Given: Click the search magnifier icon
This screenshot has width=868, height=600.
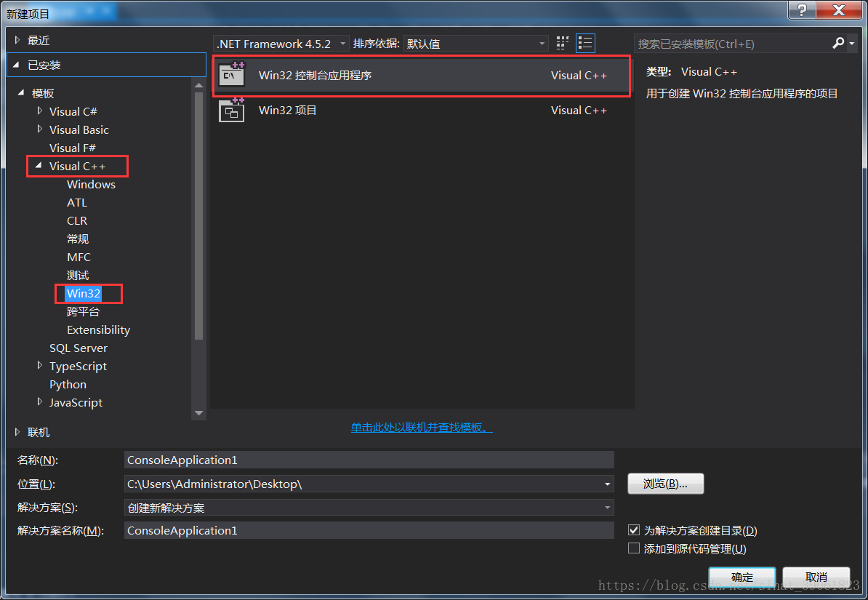Looking at the screenshot, I should (x=838, y=43).
